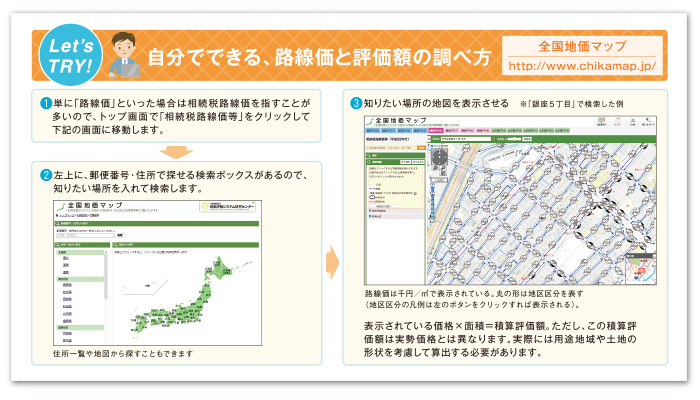The width and height of the screenshot is (700, 400).
Task: Click the first icon in the step 3 top-right icon group
Action: point(601,121)
